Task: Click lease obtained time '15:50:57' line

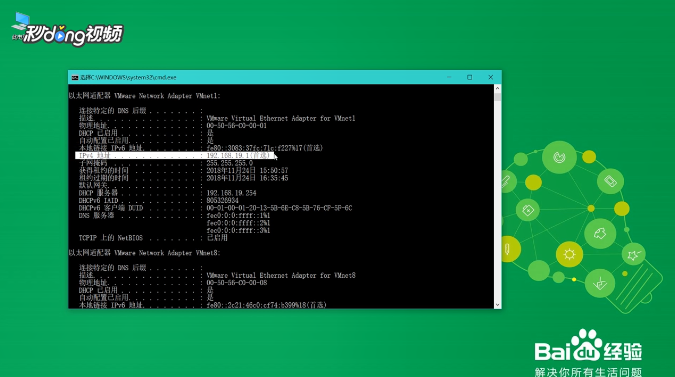Action: coord(247,171)
